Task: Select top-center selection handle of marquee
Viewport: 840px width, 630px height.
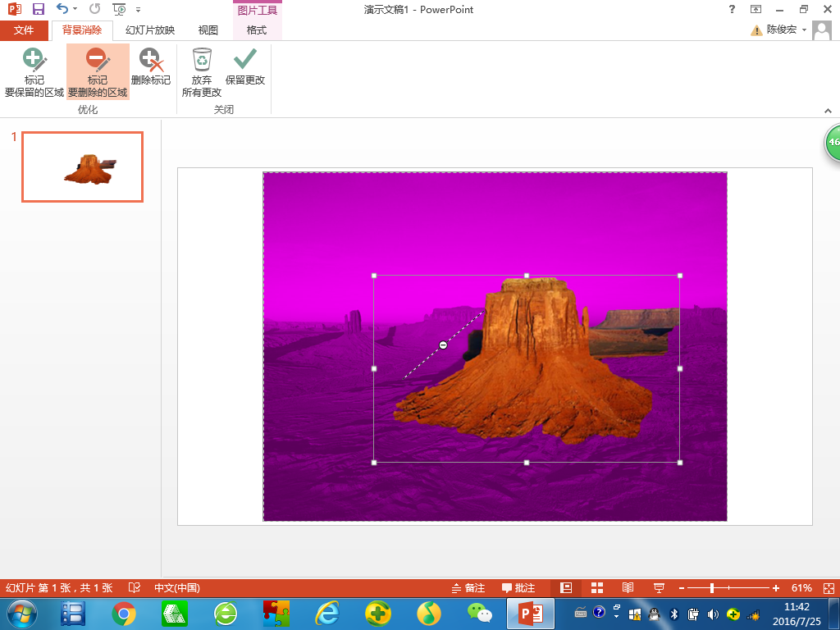Action: tap(527, 276)
